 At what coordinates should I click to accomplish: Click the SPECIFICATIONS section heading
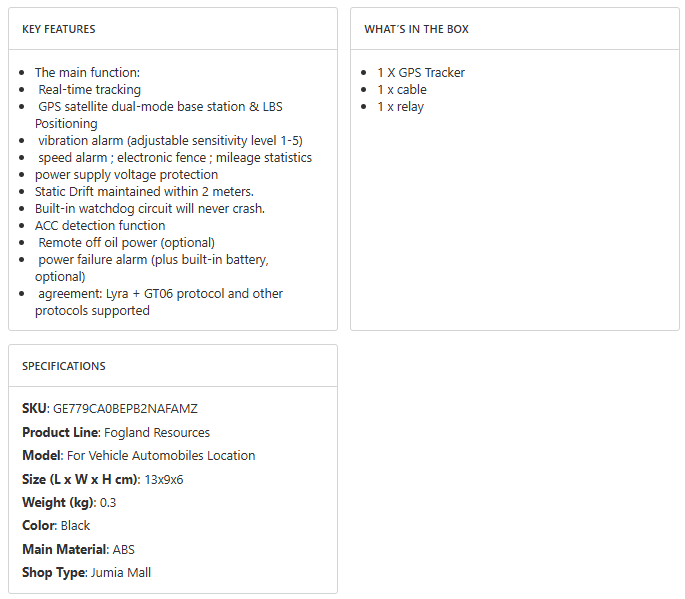pos(64,366)
